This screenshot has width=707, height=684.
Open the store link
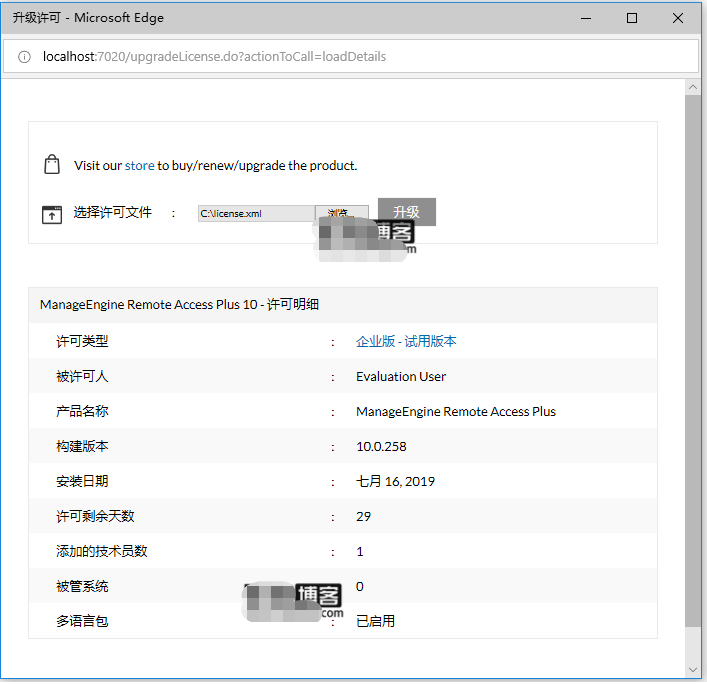pos(139,165)
